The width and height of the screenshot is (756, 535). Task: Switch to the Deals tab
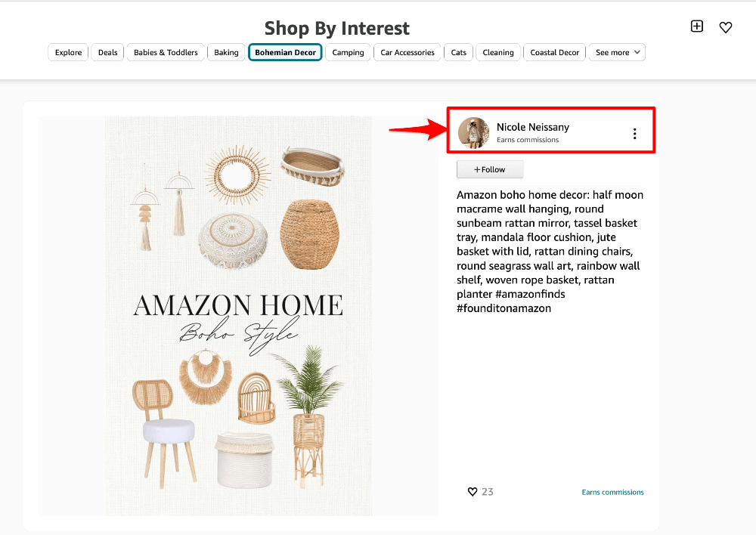[x=107, y=52]
